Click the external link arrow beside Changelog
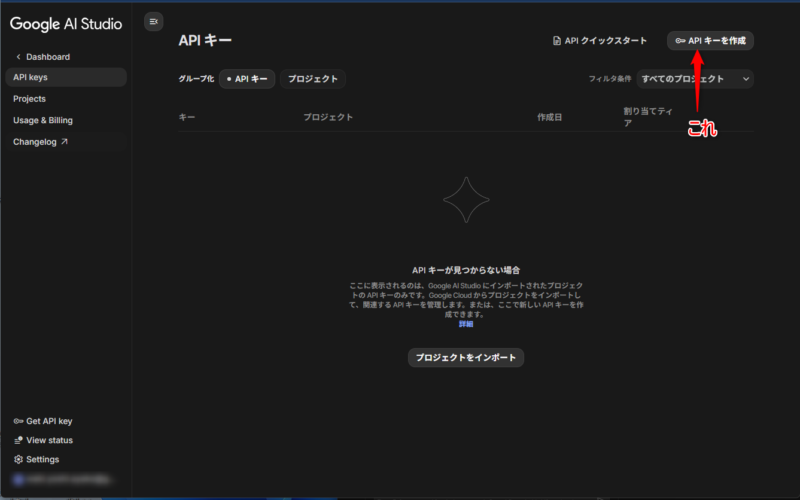Screen dimensions: 800x500 (x=65, y=142)
